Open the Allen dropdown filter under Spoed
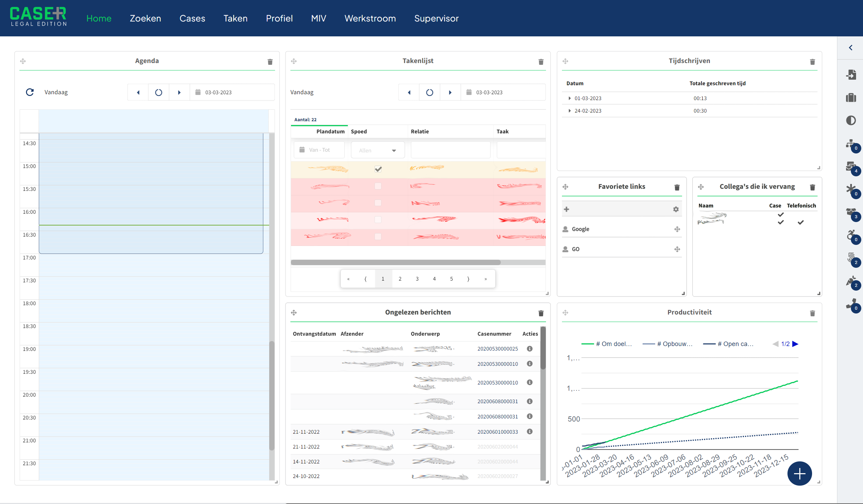 click(x=378, y=150)
